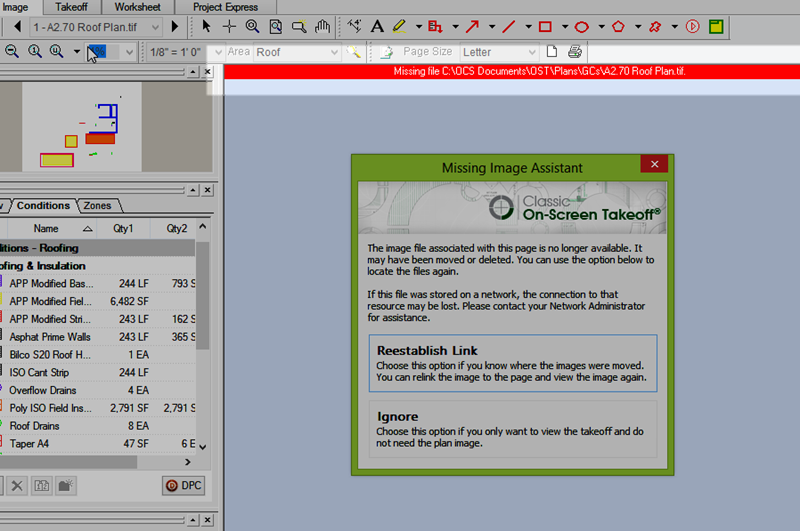Select ISO Cant Strip condition row

[x=97, y=373]
